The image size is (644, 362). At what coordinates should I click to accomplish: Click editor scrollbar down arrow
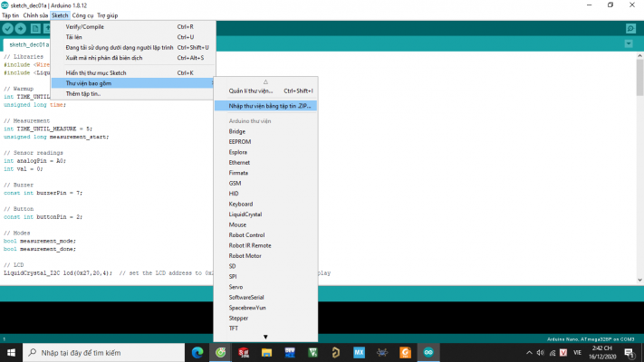pos(639,280)
